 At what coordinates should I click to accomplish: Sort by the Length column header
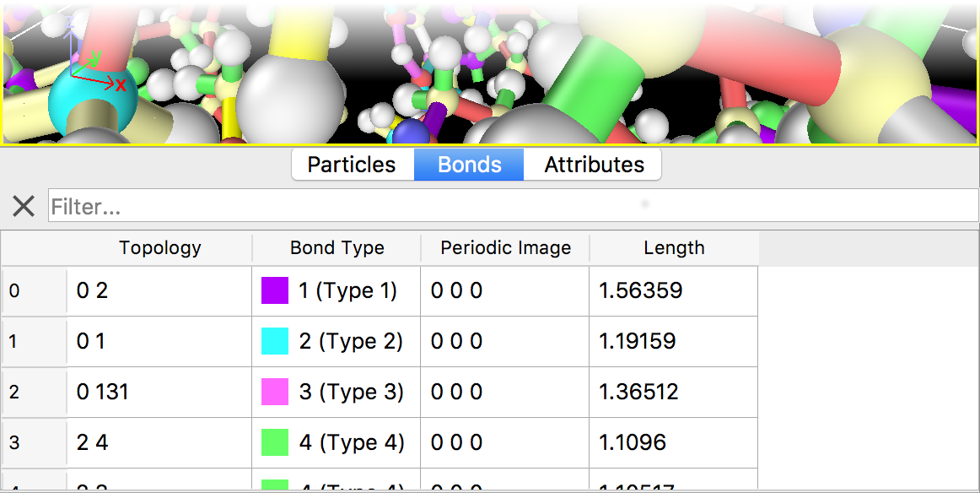point(674,248)
